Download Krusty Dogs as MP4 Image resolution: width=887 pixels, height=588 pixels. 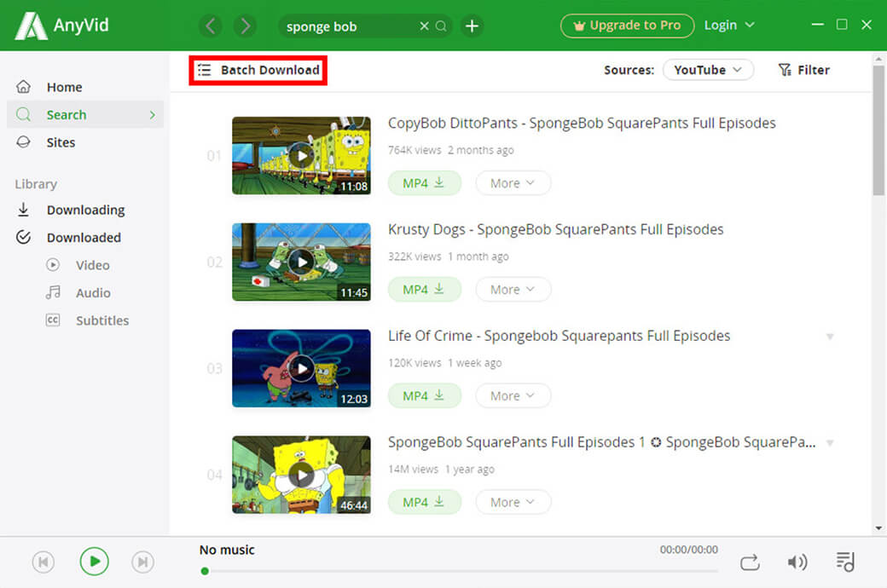424,290
